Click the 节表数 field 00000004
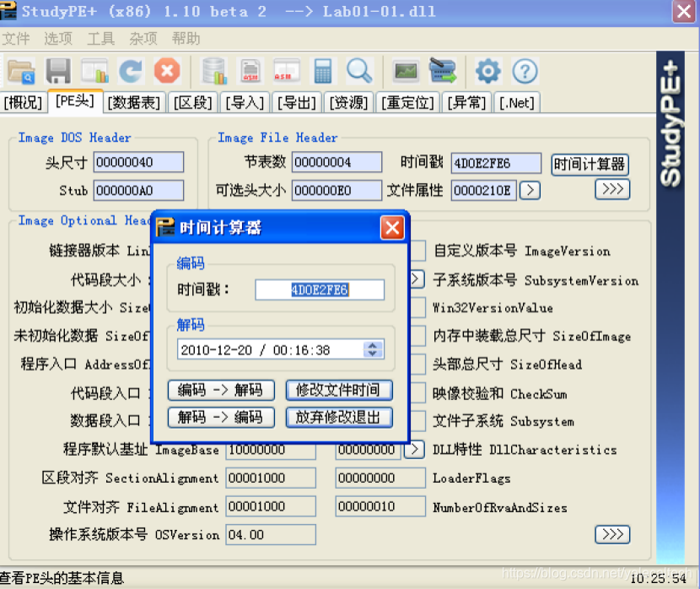 [337, 162]
